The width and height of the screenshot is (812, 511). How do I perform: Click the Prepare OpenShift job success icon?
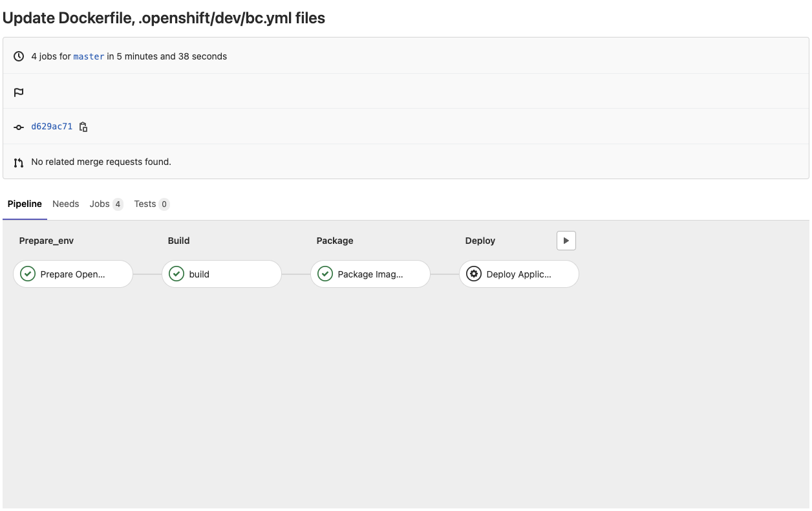[28, 274]
